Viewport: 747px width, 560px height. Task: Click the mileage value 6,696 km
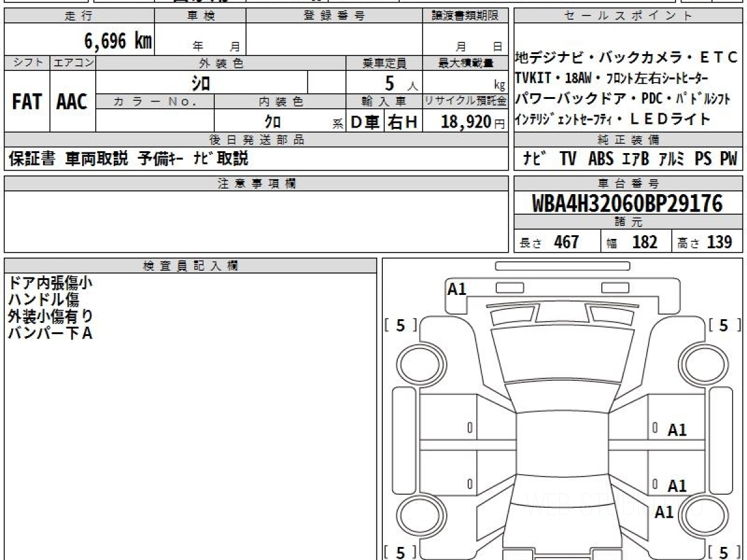(x=118, y=42)
